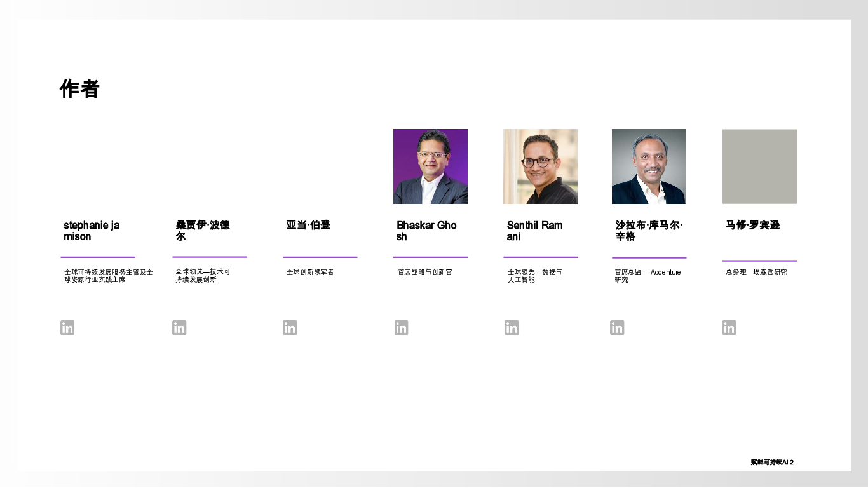Click the 作者 page heading
The height and width of the screenshot is (488, 868).
point(79,89)
